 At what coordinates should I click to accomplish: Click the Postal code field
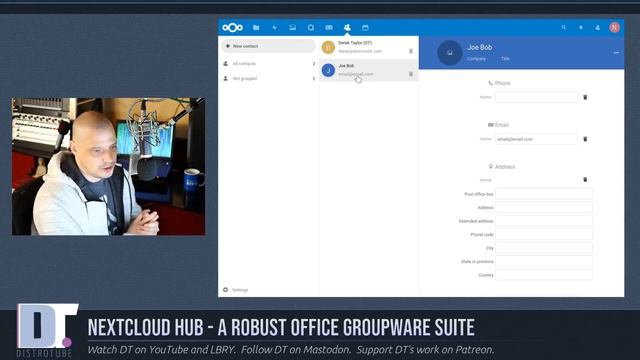pyautogui.click(x=544, y=234)
